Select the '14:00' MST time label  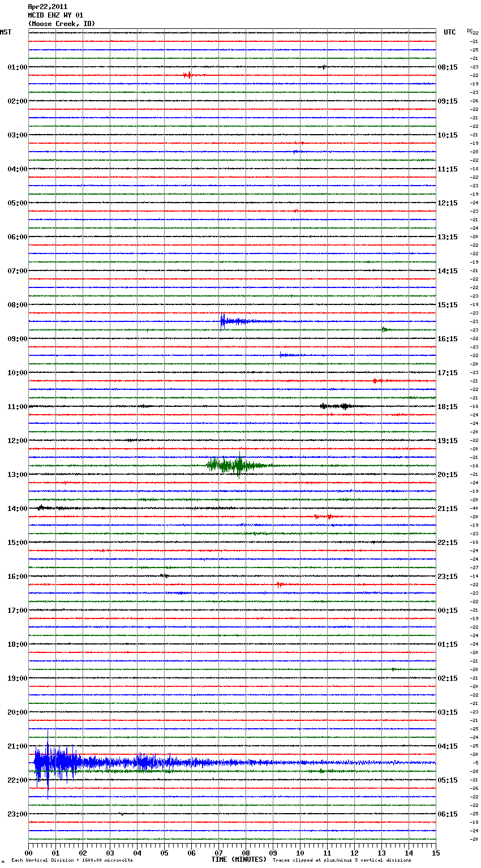tap(18, 509)
